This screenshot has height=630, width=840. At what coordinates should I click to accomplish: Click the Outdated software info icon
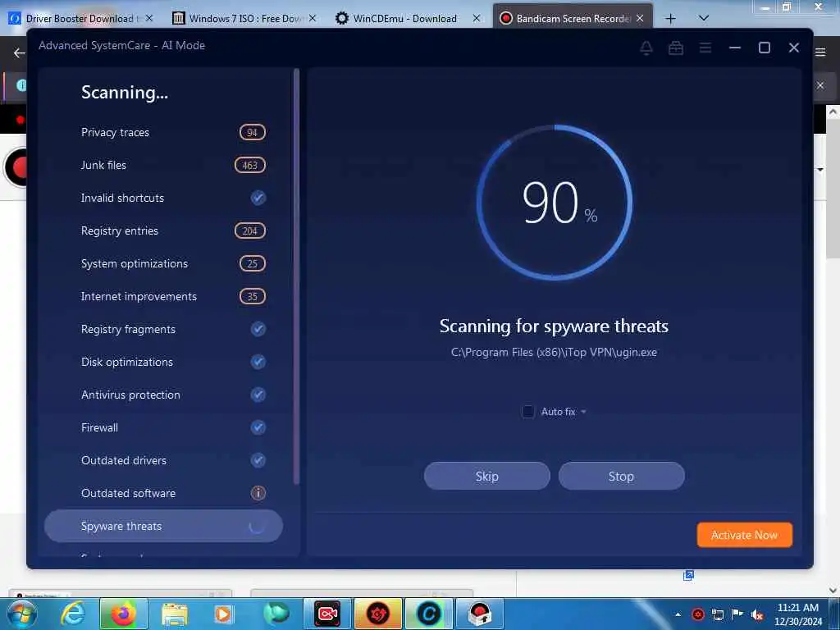258,493
